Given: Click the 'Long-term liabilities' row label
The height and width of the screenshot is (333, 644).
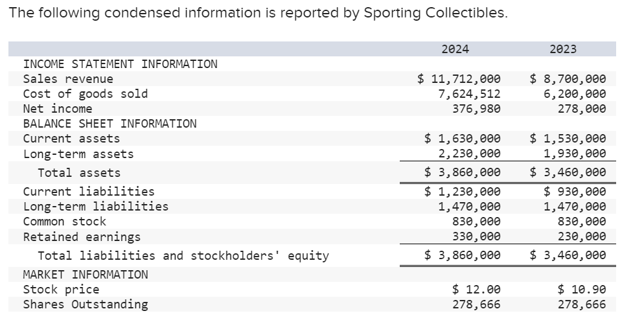Looking at the screenshot, I should (x=96, y=207).
